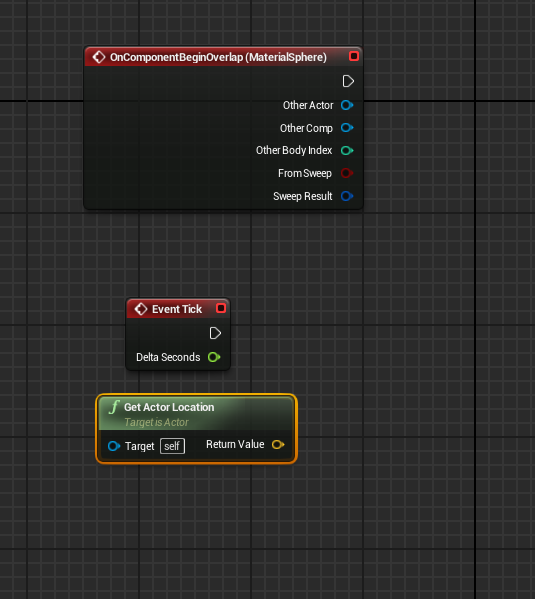Select the Event Tick node header
Viewport: 535px width, 599px height.
178,309
